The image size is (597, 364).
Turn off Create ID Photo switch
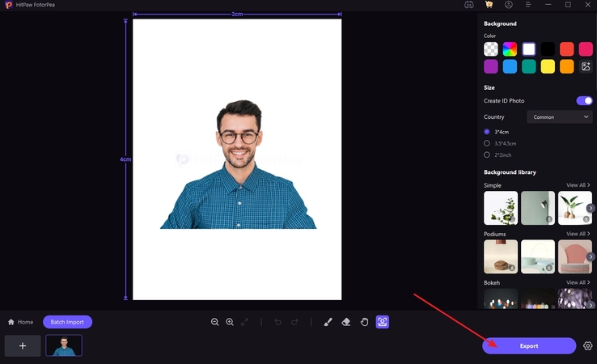point(584,101)
